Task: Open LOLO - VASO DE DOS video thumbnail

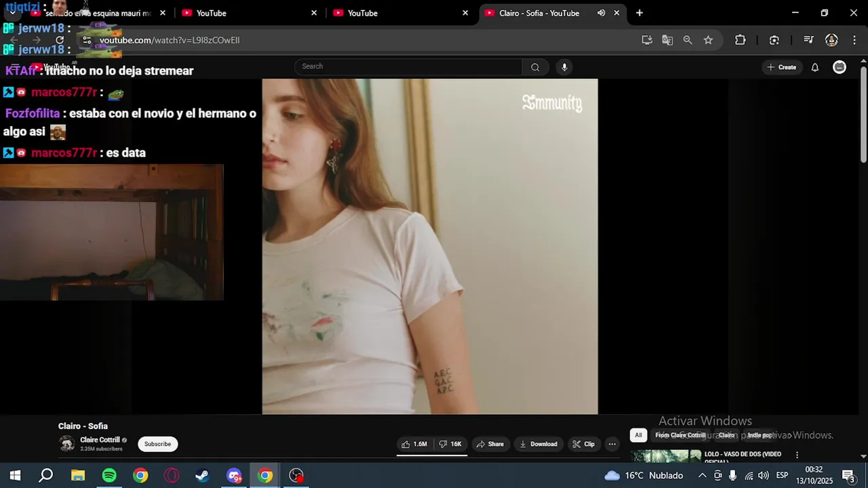Action: point(667,456)
